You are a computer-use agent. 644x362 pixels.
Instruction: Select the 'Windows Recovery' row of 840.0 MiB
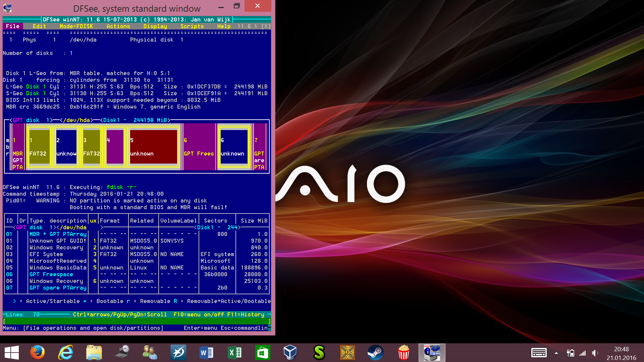137,247
